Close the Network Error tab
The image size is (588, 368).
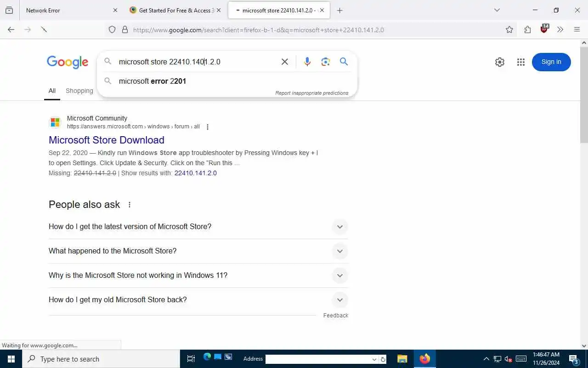coord(115,10)
